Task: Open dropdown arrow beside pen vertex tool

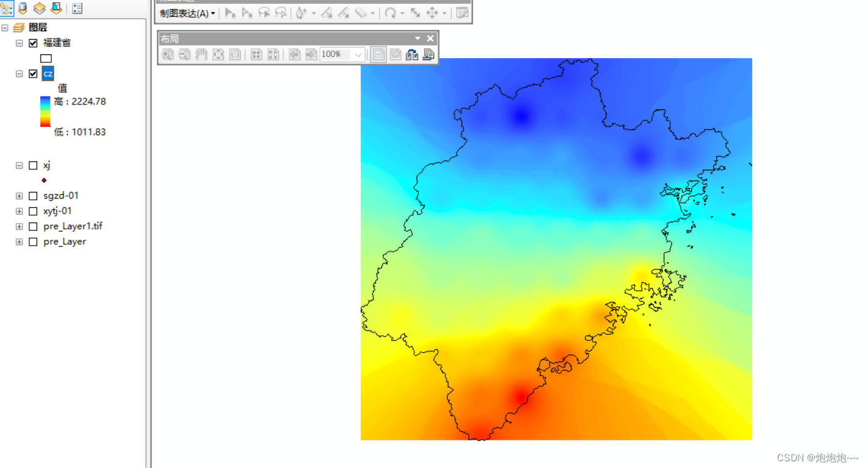Action: [314, 13]
